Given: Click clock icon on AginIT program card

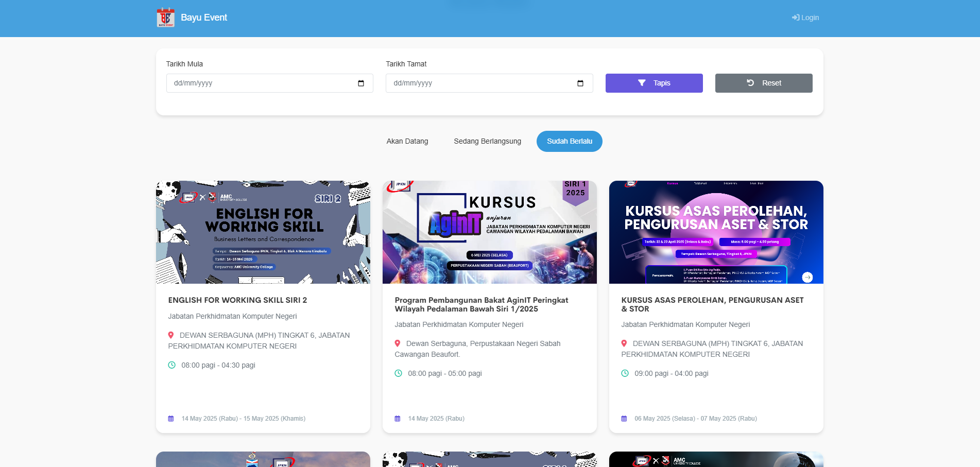Looking at the screenshot, I should pyautogui.click(x=398, y=373).
